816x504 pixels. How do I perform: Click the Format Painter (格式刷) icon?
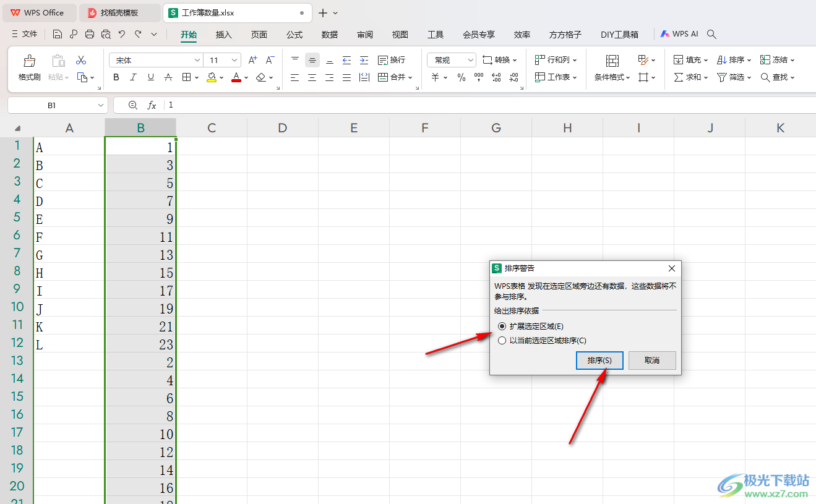[29, 61]
